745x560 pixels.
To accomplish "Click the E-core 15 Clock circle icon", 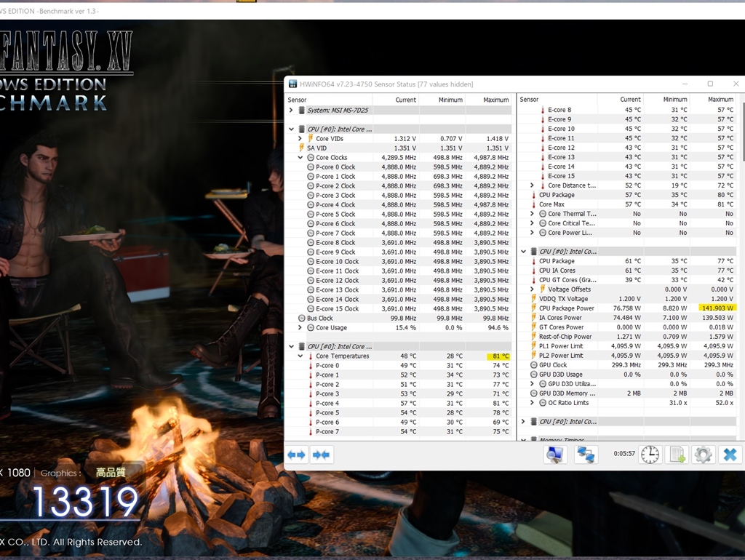I will (311, 309).
